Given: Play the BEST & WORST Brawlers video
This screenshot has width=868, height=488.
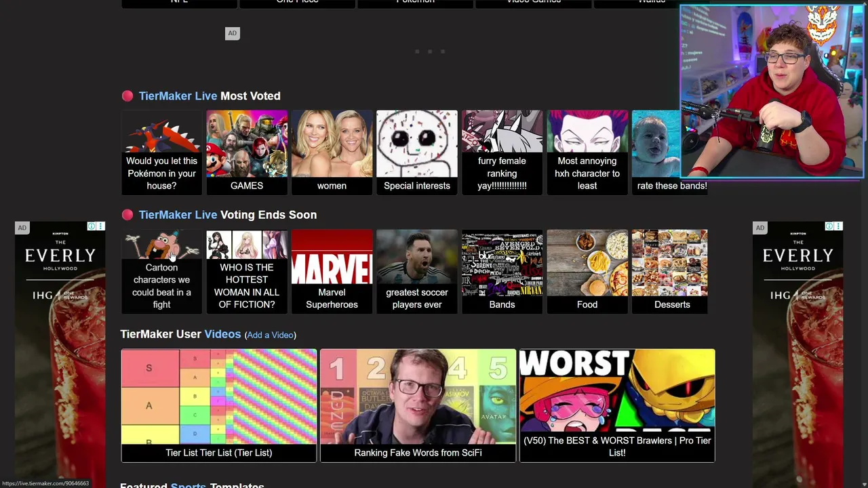Looking at the screenshot, I should point(617,405).
